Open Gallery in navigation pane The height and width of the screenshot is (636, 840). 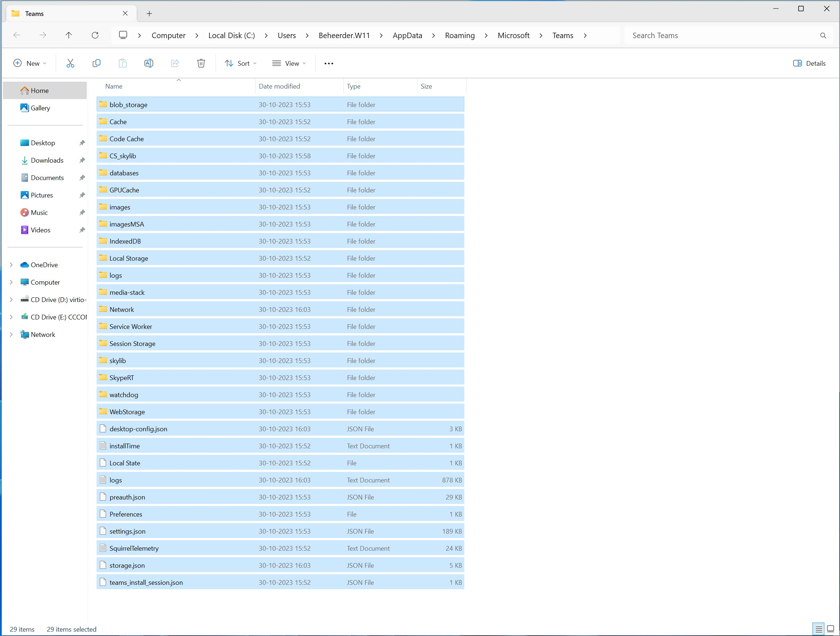click(x=45, y=108)
